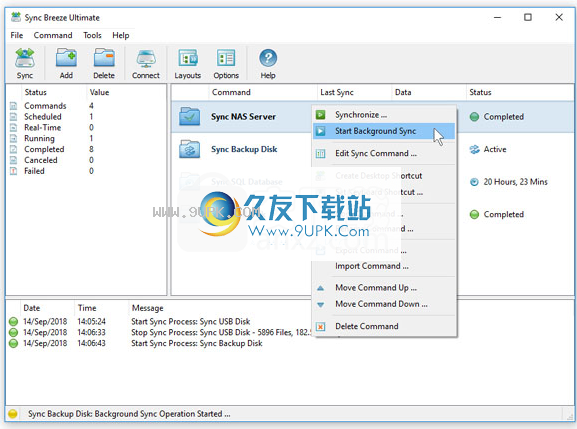
Task: Click the 14:06:33 time cell
Action: (91, 333)
